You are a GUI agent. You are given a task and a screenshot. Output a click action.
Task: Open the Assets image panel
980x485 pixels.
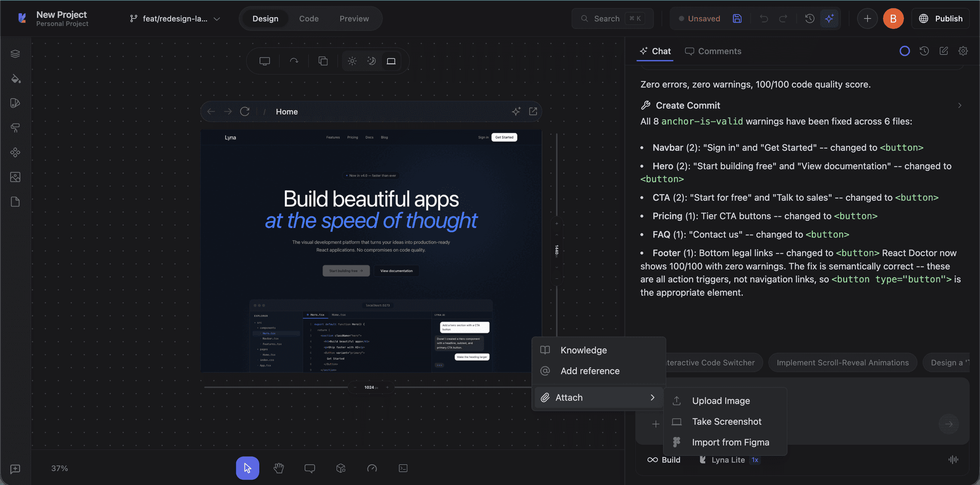tap(15, 177)
